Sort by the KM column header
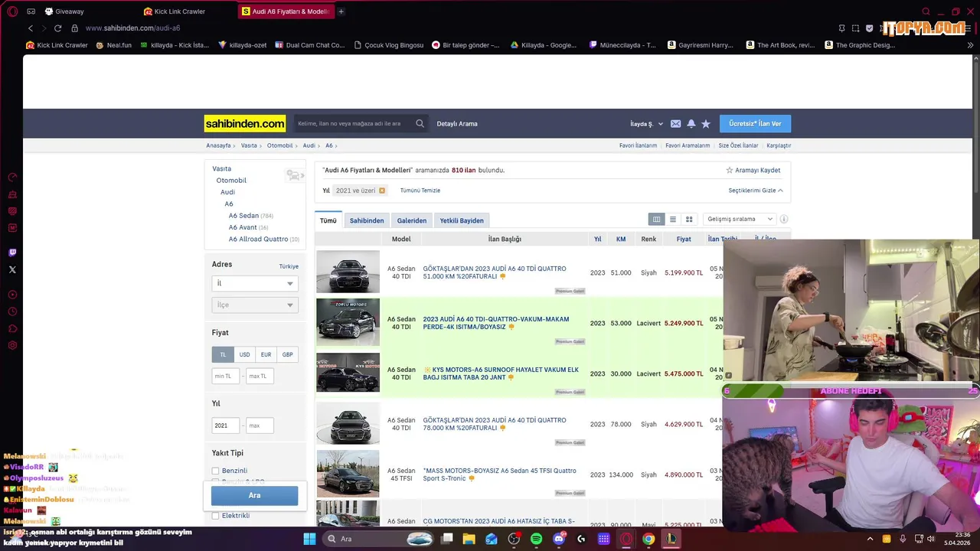The width and height of the screenshot is (980, 551). coord(621,239)
